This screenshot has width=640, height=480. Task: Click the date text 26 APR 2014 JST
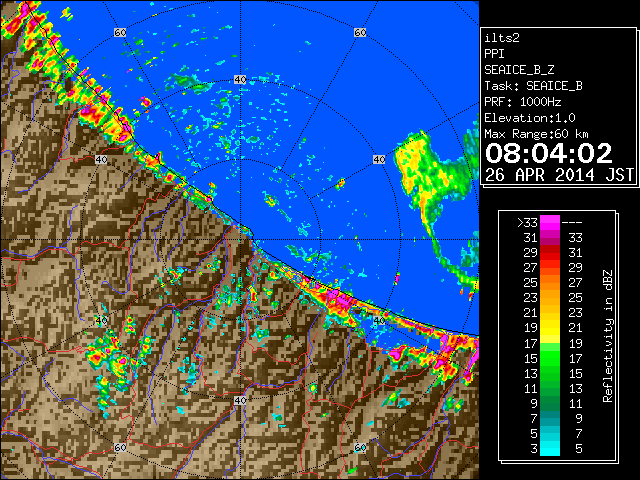click(559, 175)
